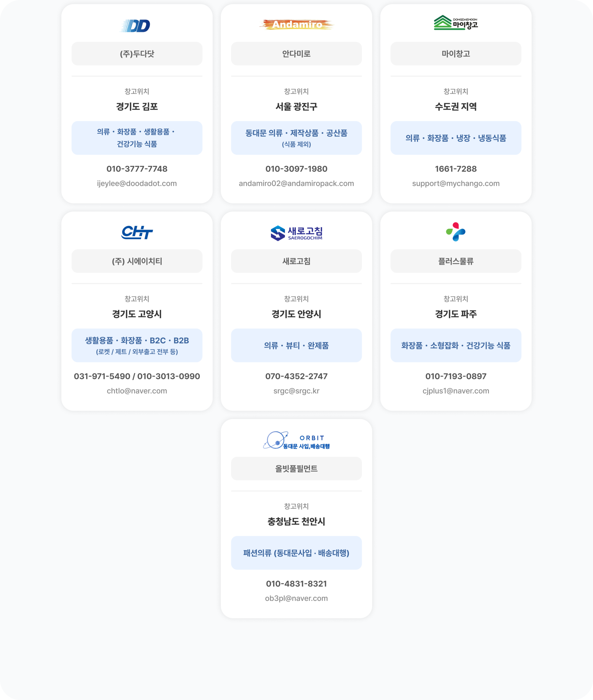Screen dimensions: 593x700
Task: Open the andamiro02@andamiropack.com email link
Action: click(x=296, y=183)
